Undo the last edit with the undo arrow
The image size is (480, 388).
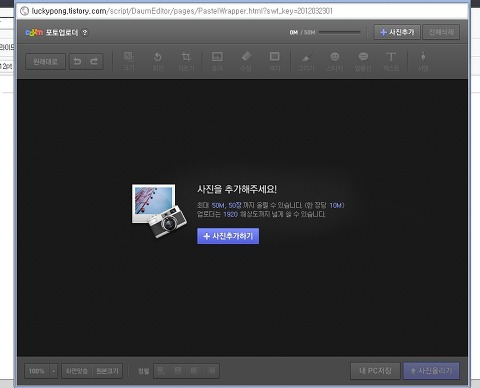[77, 61]
